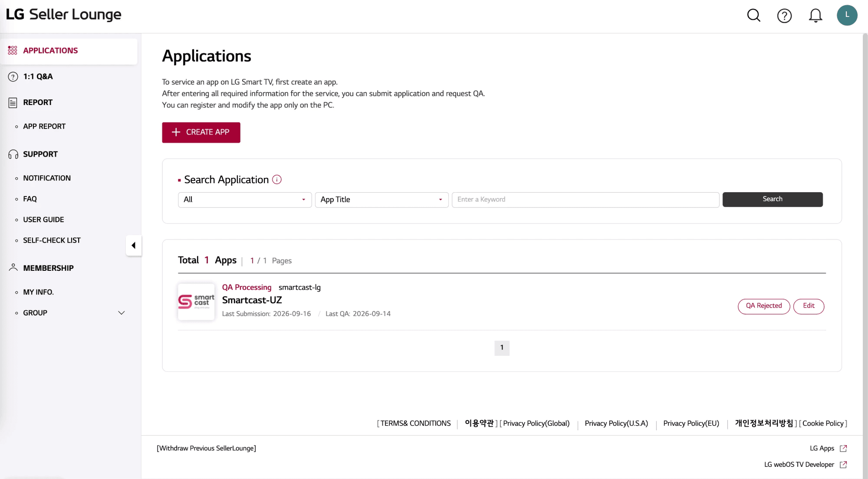Open USER GUIDE submenu item
Image resolution: width=868 pixels, height=479 pixels.
click(43, 220)
